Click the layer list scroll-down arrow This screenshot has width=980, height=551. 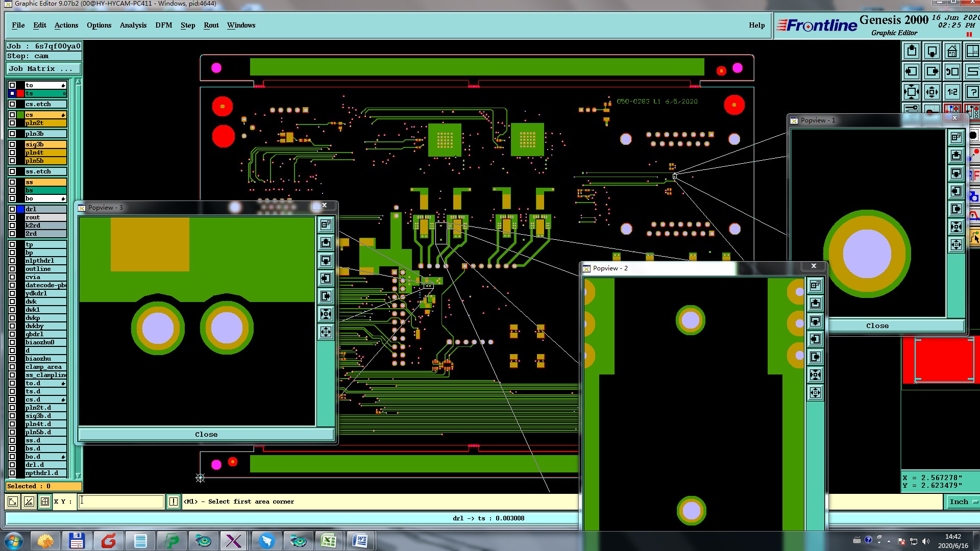point(78,475)
